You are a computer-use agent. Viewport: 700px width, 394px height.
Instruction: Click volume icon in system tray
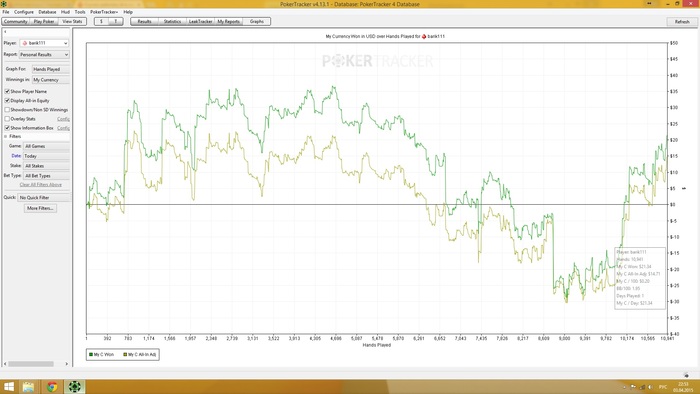coord(650,387)
